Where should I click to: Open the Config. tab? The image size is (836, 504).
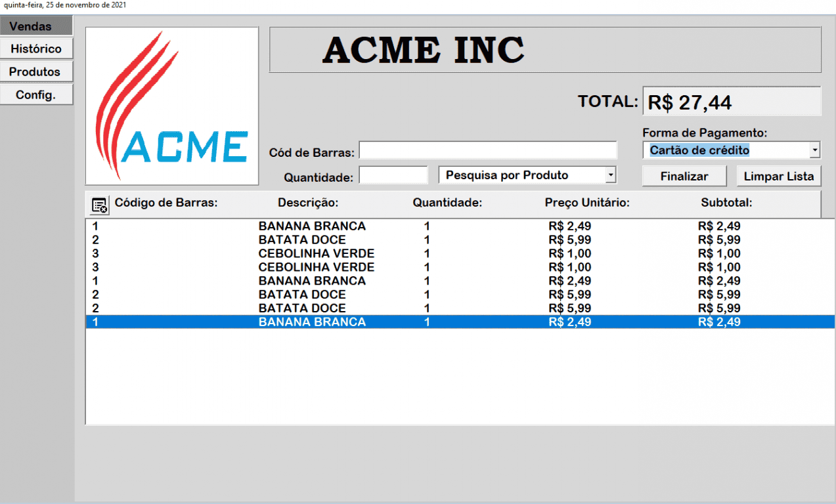[x=36, y=94]
